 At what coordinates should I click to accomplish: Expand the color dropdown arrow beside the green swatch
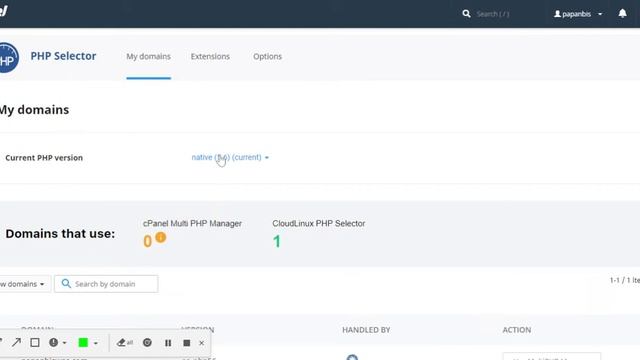96,343
